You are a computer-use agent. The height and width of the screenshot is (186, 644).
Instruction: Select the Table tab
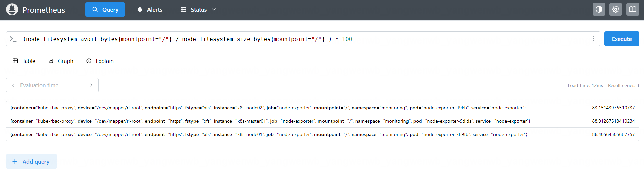(x=24, y=61)
